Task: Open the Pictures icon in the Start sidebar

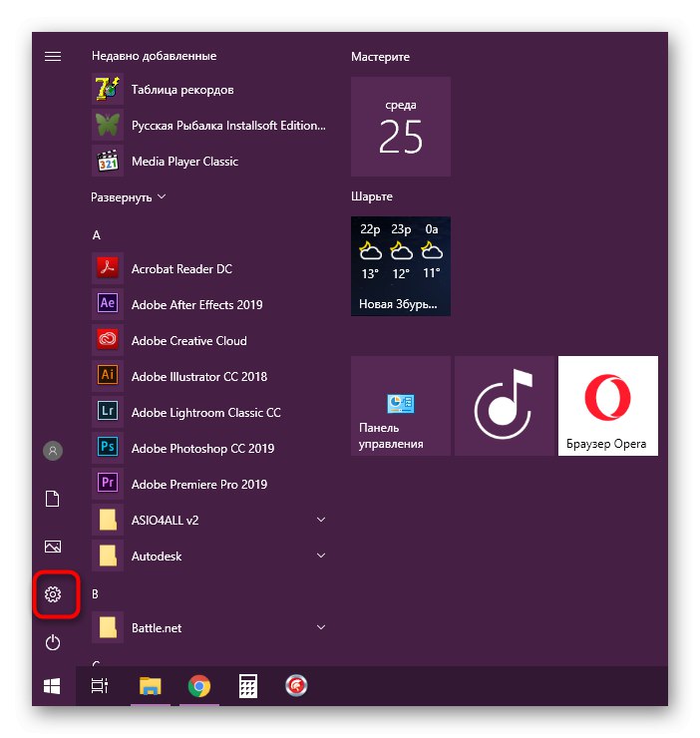Action: point(53,547)
